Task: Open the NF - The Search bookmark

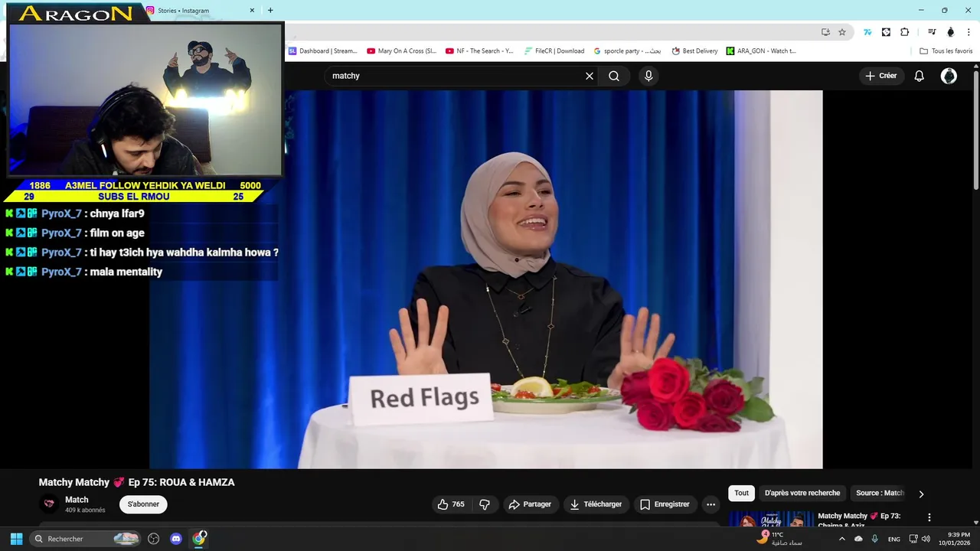Action: [x=480, y=51]
